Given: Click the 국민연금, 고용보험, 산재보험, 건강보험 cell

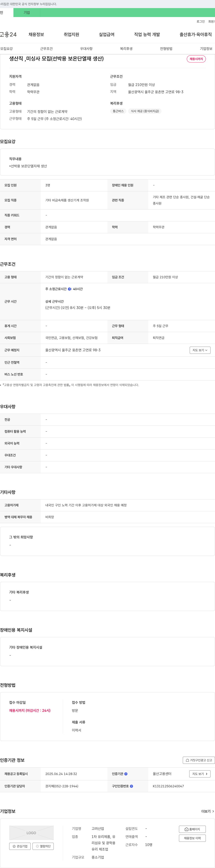Looking at the screenshot, I should click(71, 338).
